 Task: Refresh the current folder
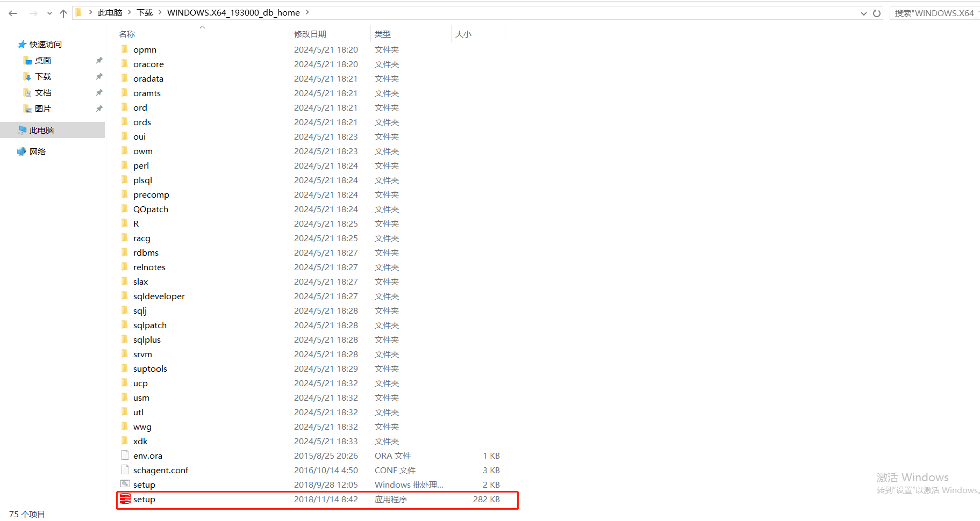(877, 13)
